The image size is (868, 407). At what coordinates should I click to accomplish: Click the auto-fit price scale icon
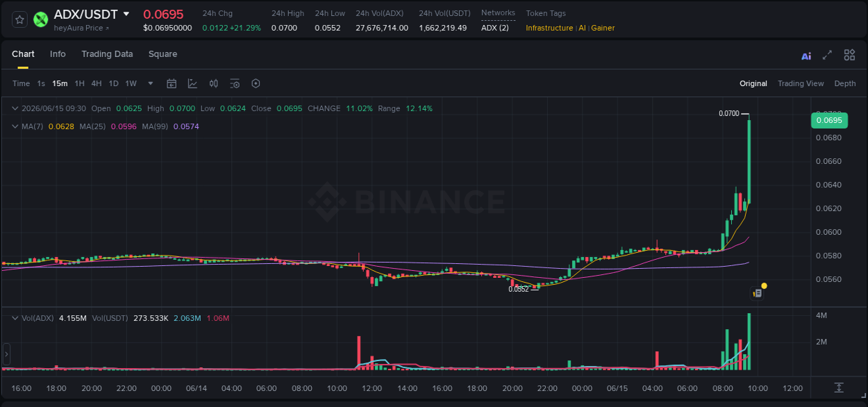(839, 387)
